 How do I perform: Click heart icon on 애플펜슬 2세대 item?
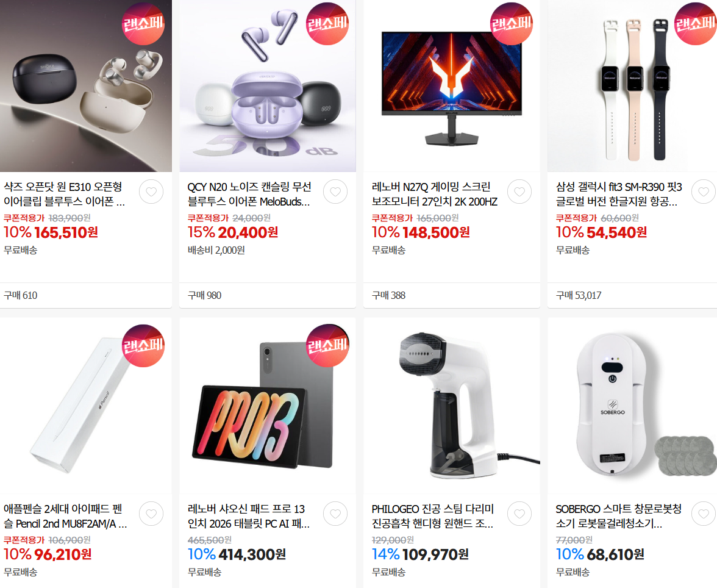point(151,514)
